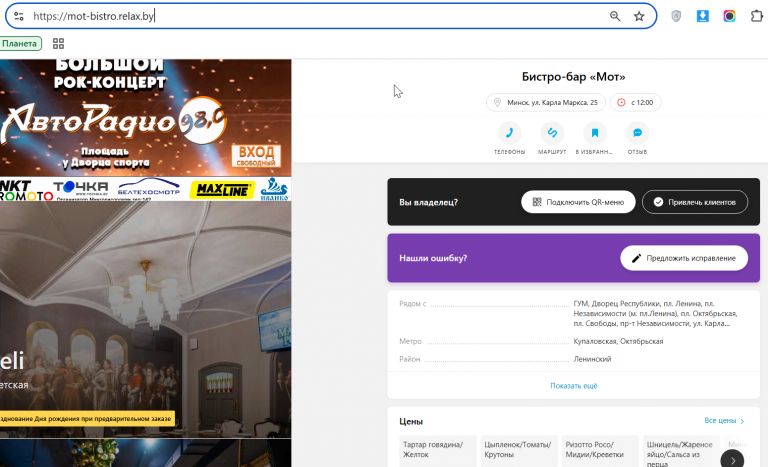Click Подключить QR-меню button
The height and width of the screenshot is (467, 768).
click(x=578, y=202)
